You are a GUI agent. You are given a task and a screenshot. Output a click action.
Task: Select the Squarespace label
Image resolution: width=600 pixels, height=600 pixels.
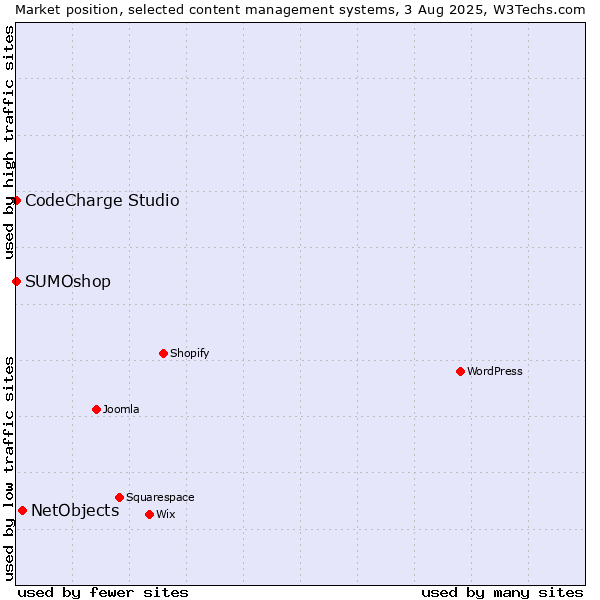coord(160,497)
